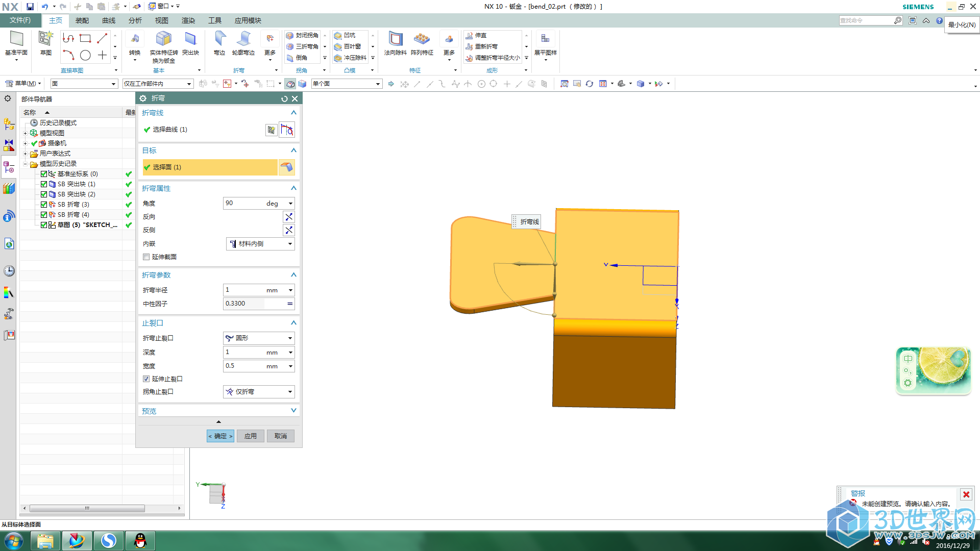Image resolution: width=980 pixels, height=551 pixels.
Task: Toggle the 延伸截面 checkbox
Action: click(146, 257)
